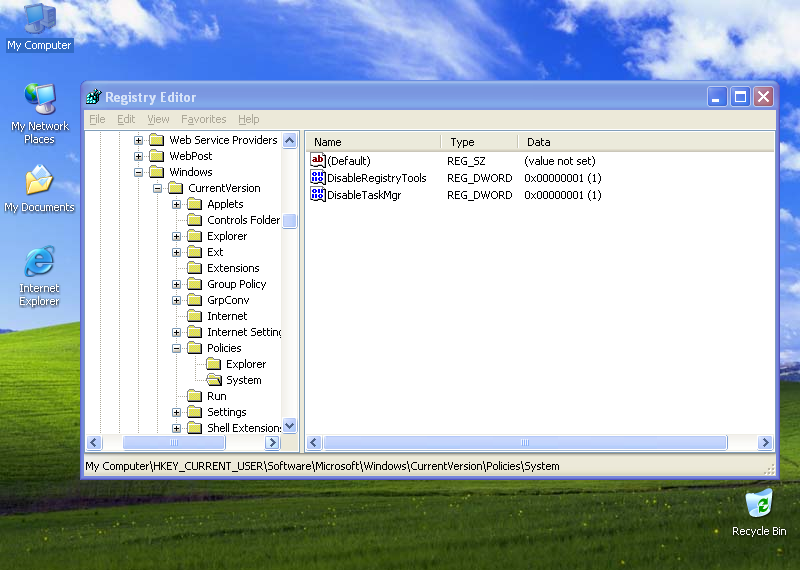The width and height of the screenshot is (800, 570).
Task: Click the open System folder icon
Action: (214, 380)
